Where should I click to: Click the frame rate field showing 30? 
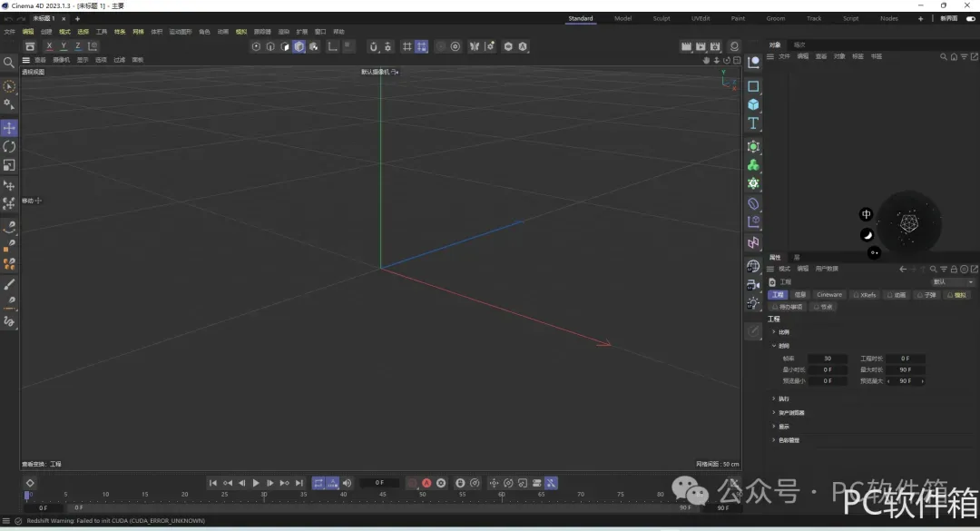(828, 359)
